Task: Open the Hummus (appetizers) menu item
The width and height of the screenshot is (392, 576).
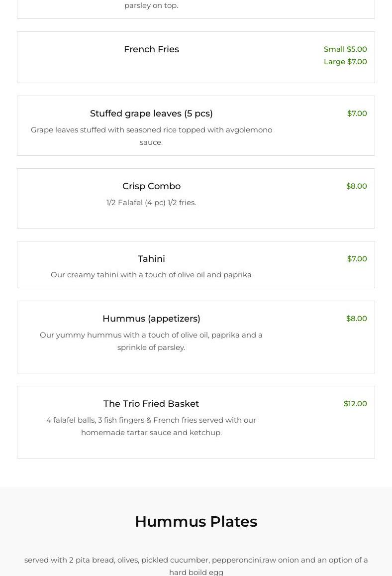Action: point(151,319)
